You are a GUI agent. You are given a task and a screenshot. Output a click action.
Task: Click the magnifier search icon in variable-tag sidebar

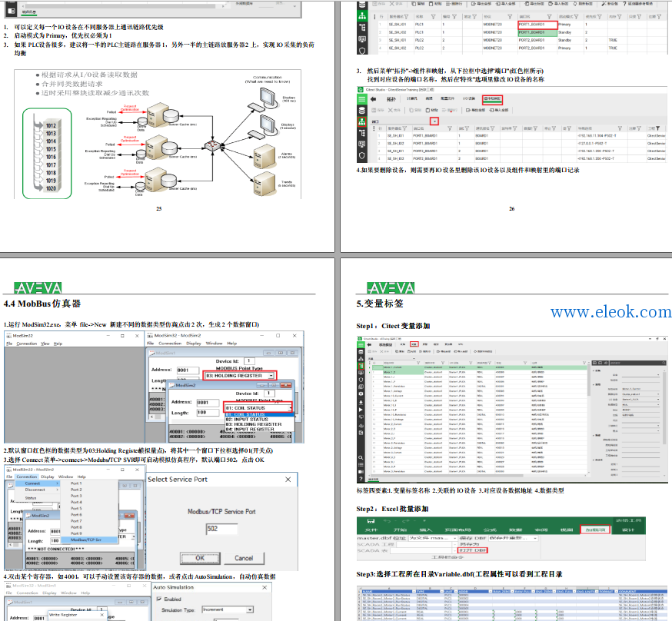click(x=361, y=458)
